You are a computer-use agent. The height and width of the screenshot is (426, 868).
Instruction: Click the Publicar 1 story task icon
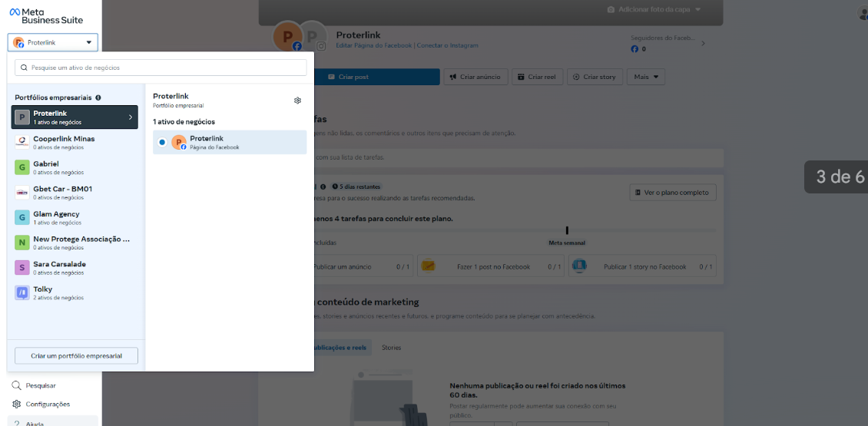coord(579,266)
